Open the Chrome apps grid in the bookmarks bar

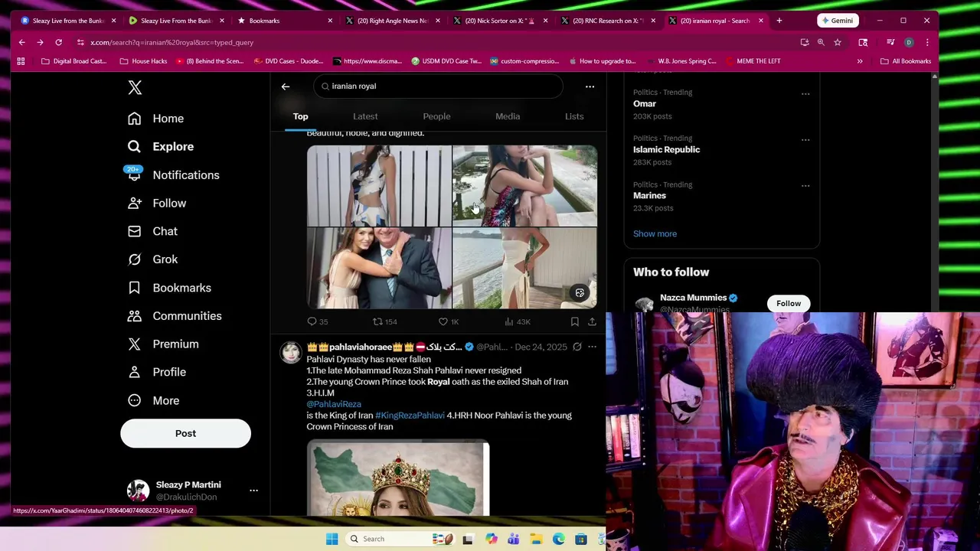coord(21,61)
